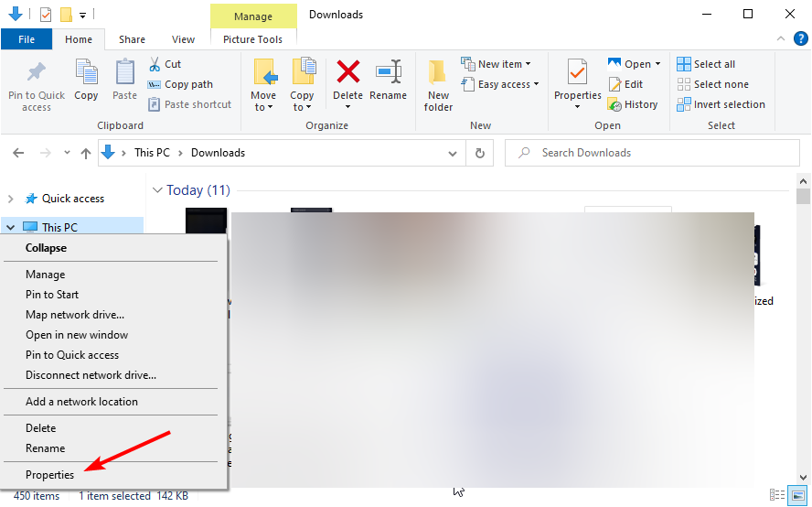
Task: Click Select all in the ribbon
Action: click(x=706, y=64)
